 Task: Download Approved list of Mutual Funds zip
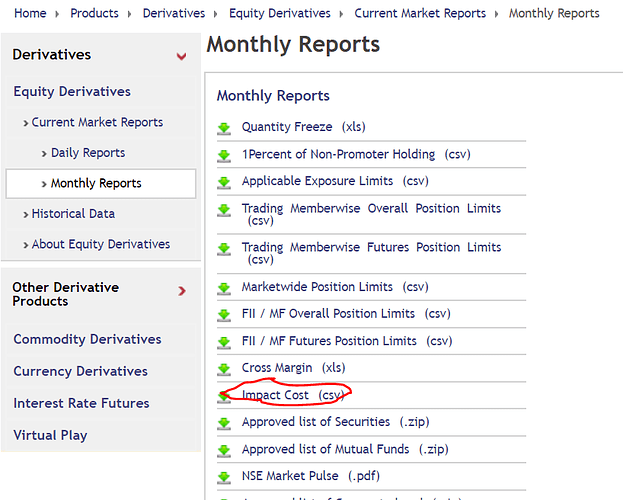tap(345, 449)
